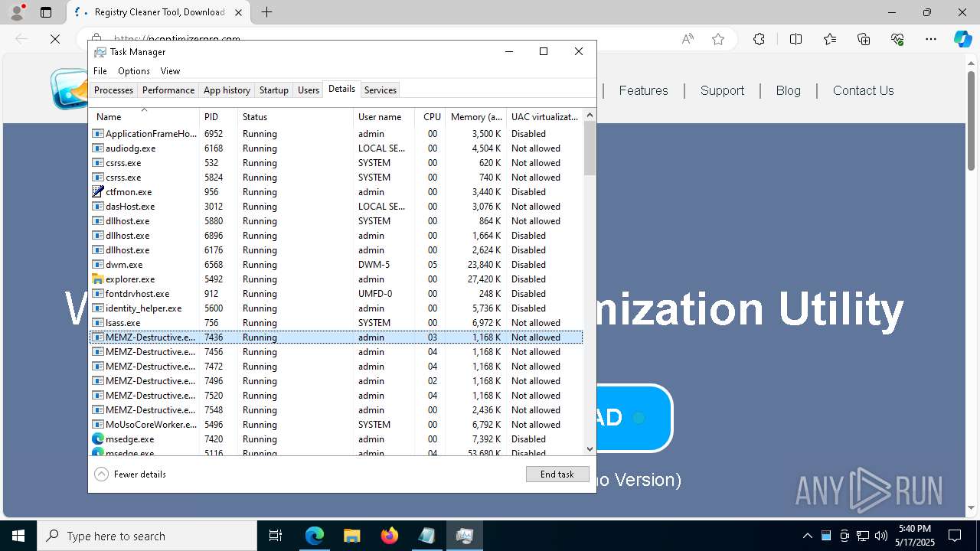The width and height of the screenshot is (980, 551).
Task: Select audiodg.exe process row
Action: coord(336,148)
